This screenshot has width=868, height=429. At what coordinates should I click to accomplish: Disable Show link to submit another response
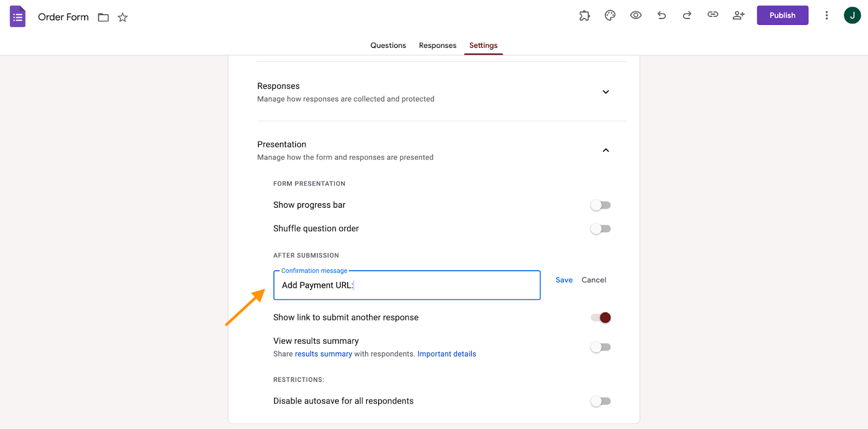pos(601,318)
